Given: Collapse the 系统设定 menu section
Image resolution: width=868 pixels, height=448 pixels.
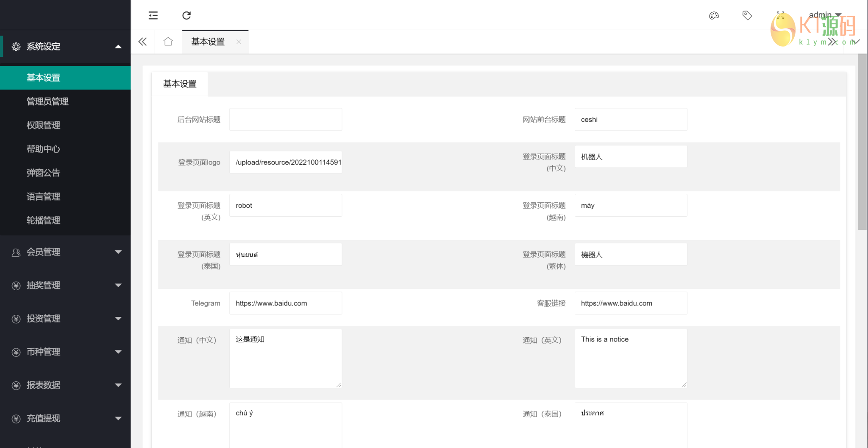Looking at the screenshot, I should pos(65,47).
